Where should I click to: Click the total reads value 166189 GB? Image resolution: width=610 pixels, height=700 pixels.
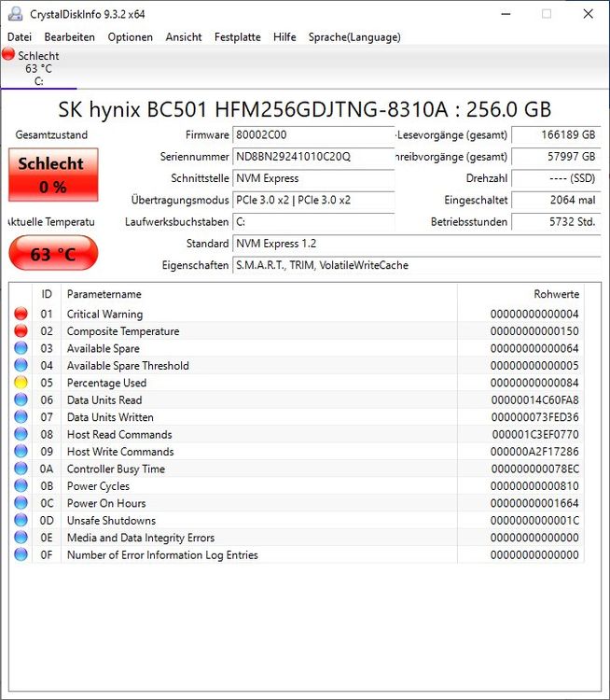coord(556,134)
